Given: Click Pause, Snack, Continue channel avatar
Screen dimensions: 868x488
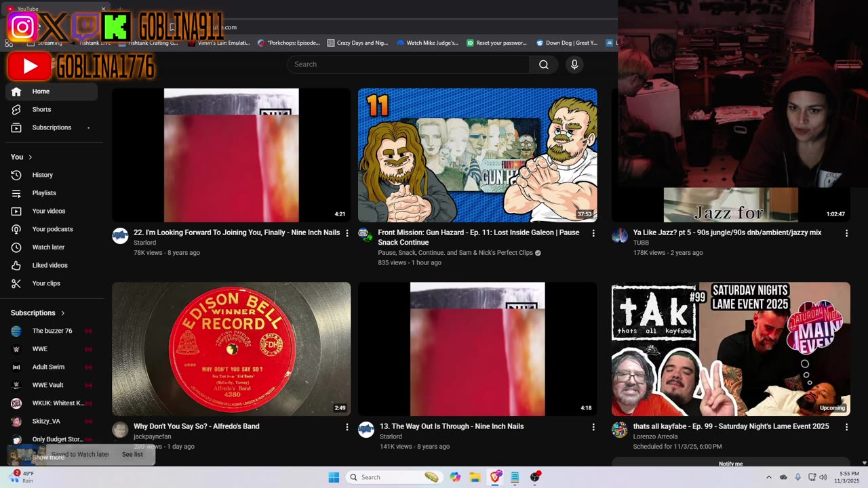Looking at the screenshot, I should click(x=366, y=235).
